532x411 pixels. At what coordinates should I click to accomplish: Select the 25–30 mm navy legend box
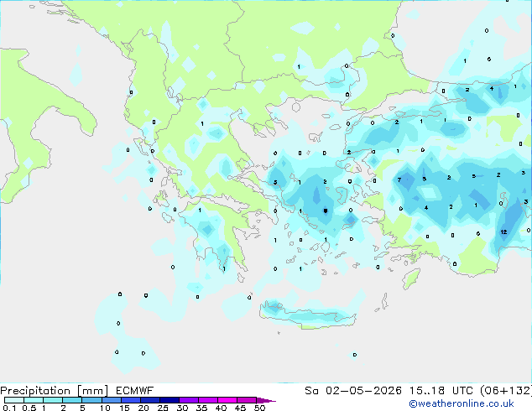point(169,400)
